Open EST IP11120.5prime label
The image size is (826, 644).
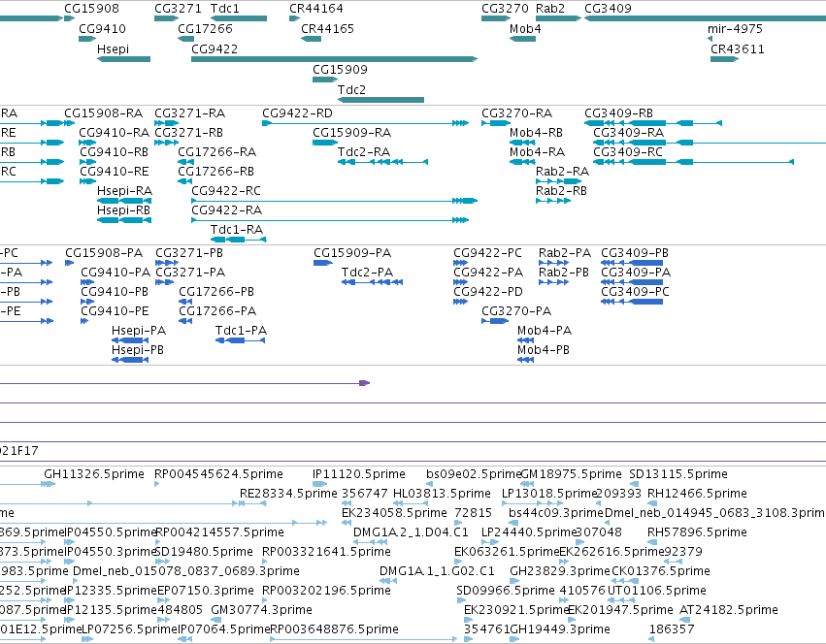[x=359, y=474]
